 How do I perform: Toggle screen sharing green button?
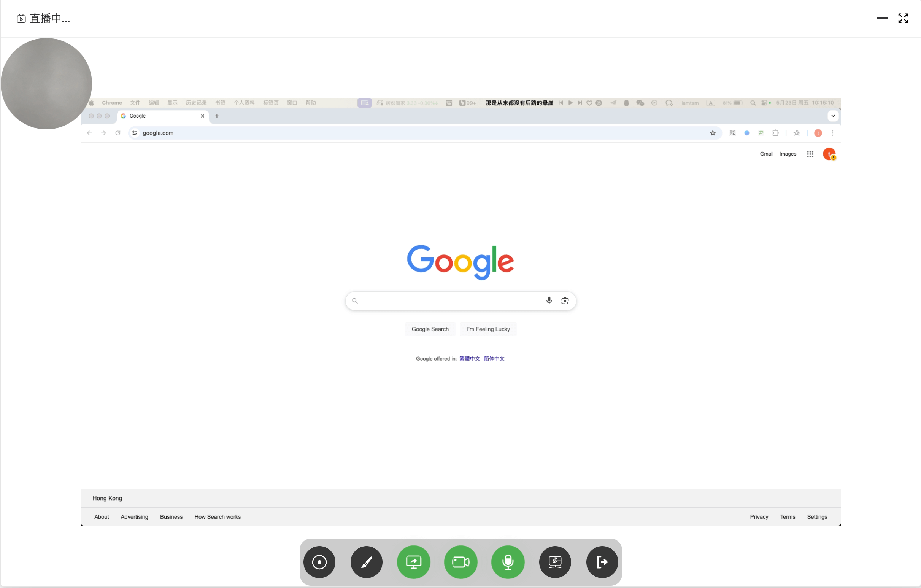tap(413, 562)
